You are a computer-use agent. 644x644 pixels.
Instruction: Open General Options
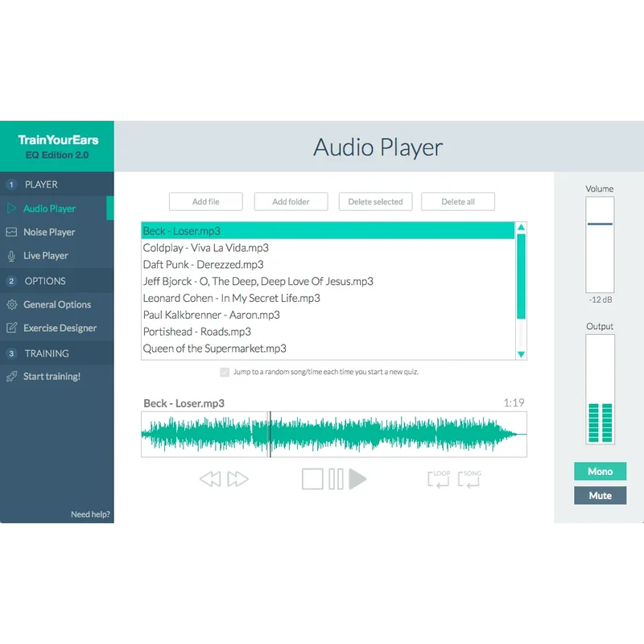pos(57,304)
